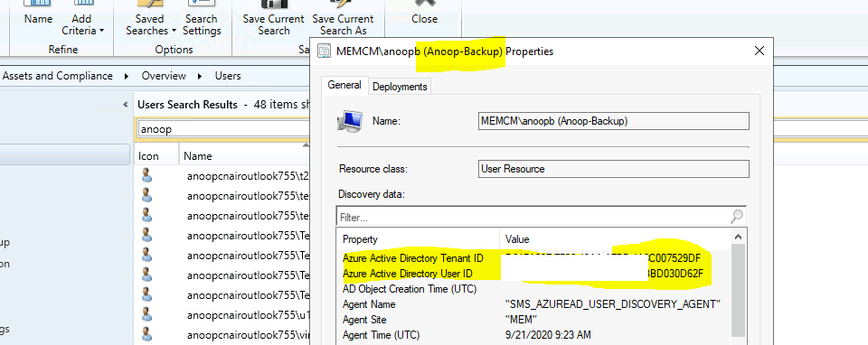This screenshot has height=345, width=868.
Task: Expand arrow after Overview breadcrumb
Action: [200, 76]
